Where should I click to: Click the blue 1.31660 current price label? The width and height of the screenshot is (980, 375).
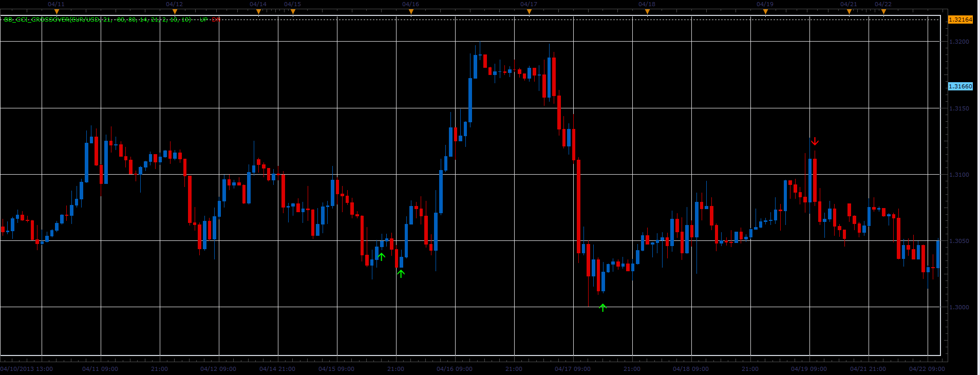(x=960, y=86)
